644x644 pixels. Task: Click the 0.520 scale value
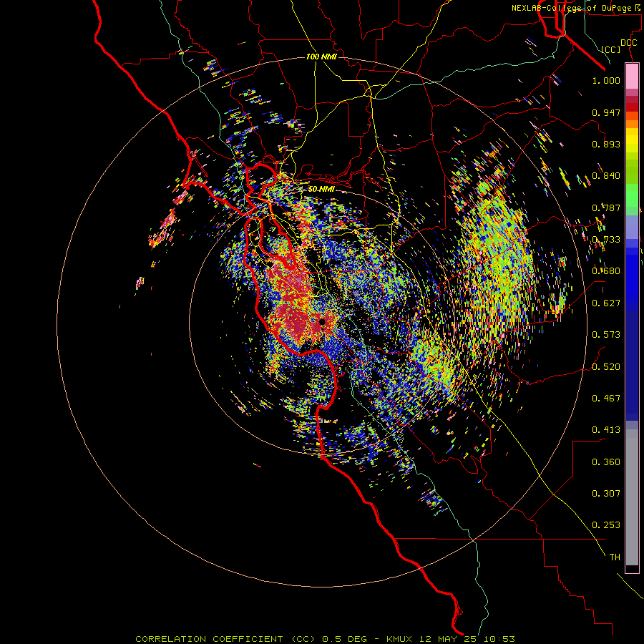(606, 367)
